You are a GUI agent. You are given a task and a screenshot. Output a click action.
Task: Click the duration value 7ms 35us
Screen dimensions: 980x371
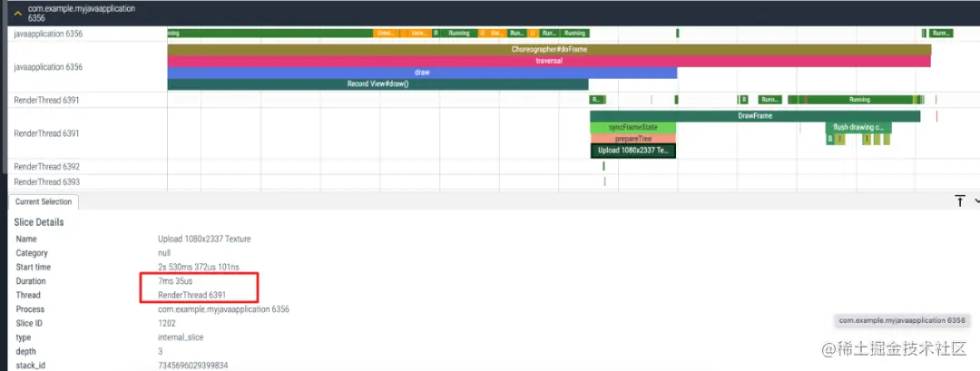pyautogui.click(x=175, y=281)
